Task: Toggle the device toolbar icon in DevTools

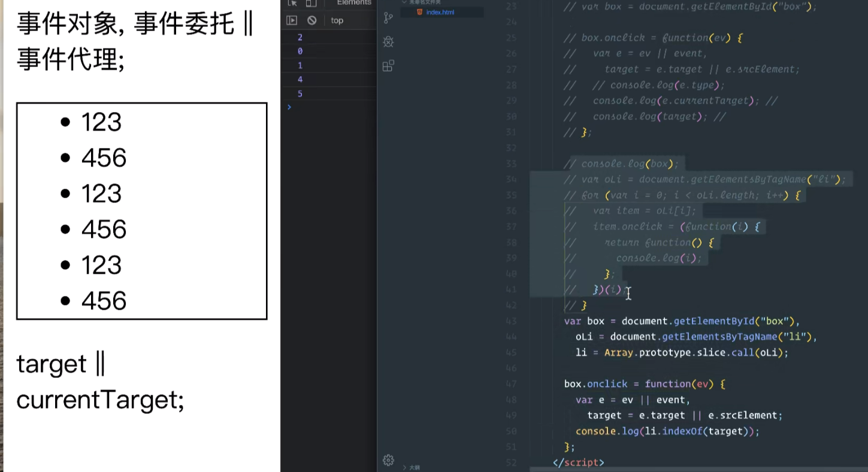Action: [x=311, y=3]
